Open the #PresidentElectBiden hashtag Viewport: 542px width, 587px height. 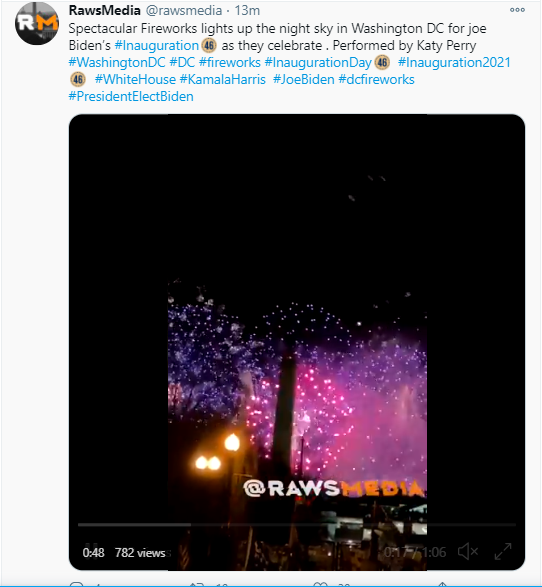pos(131,97)
